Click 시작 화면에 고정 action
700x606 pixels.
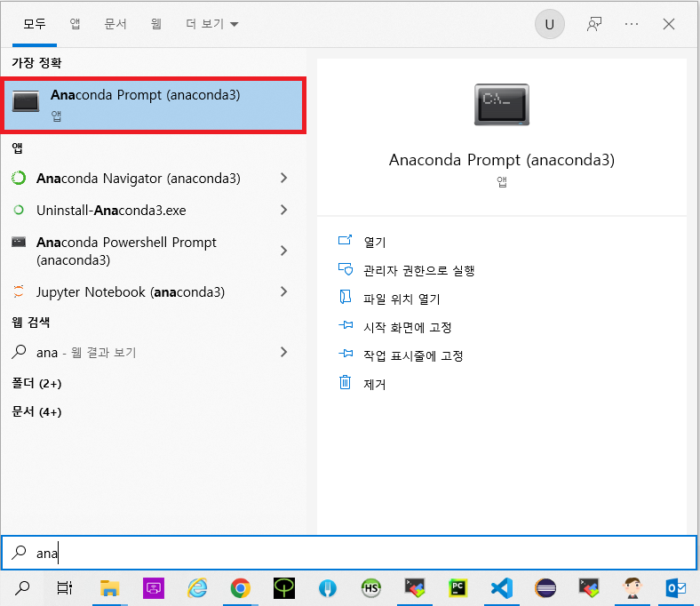coord(394,327)
